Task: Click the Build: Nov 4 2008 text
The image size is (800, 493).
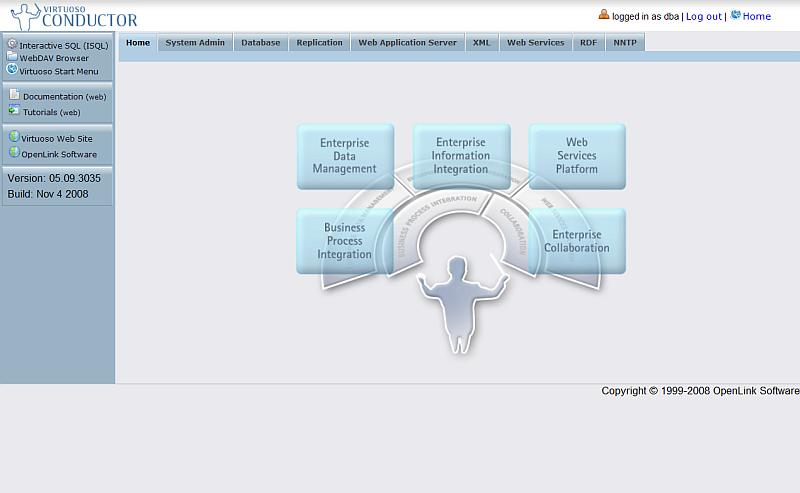Action: [x=48, y=194]
